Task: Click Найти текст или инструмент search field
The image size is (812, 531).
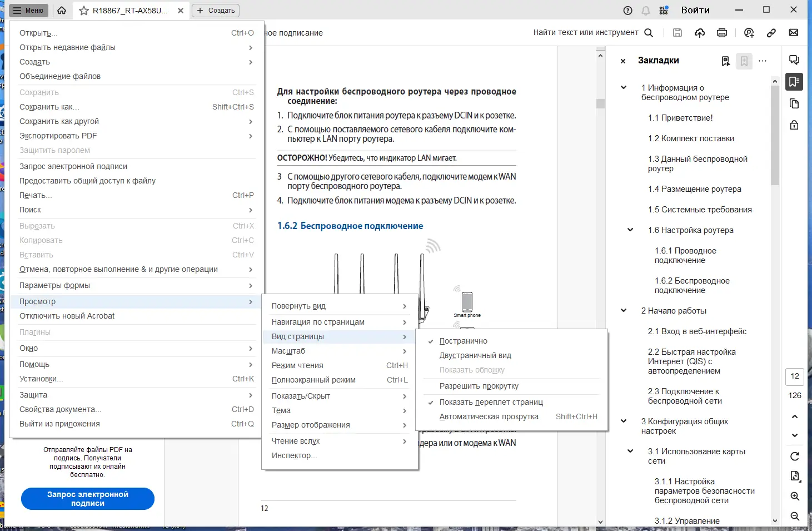Action: 586,33
